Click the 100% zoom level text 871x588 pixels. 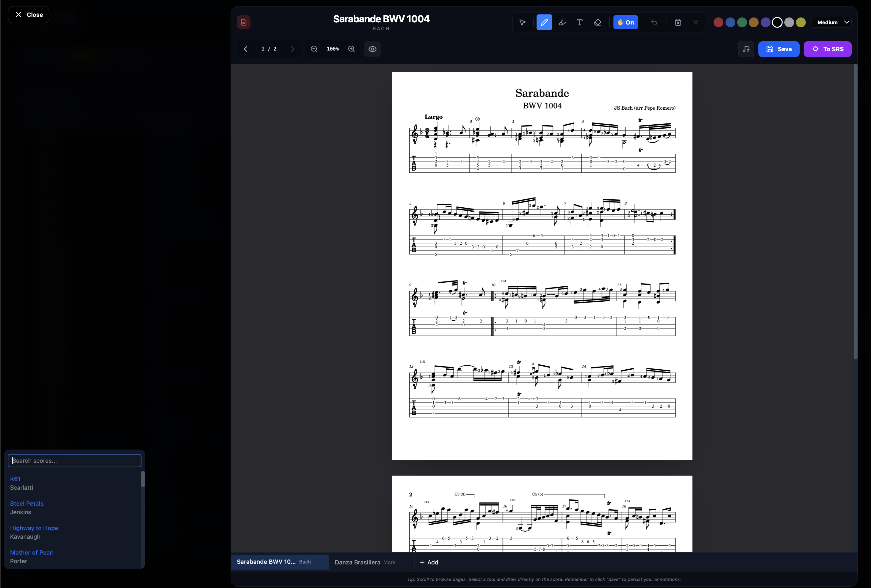[333, 49]
